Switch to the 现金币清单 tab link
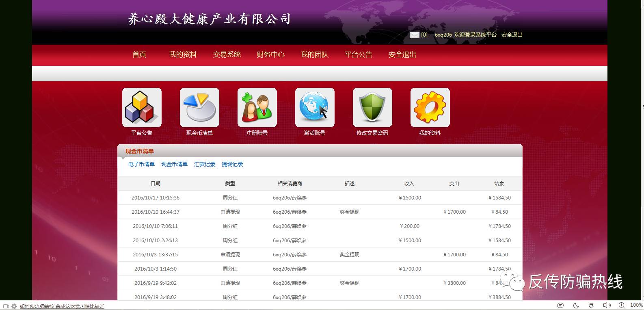644x310 pixels. 174,164
